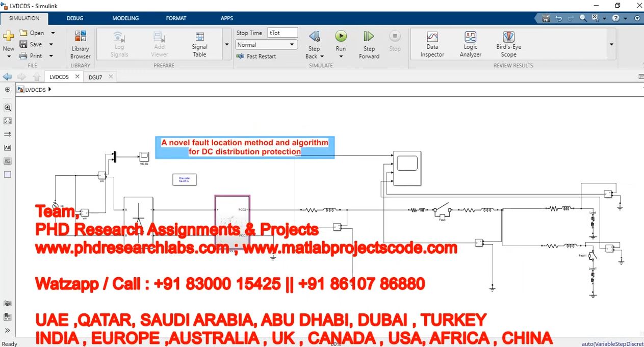Switch to the SIMULATION tab
Viewport: 644px width, 347px height.
24,18
